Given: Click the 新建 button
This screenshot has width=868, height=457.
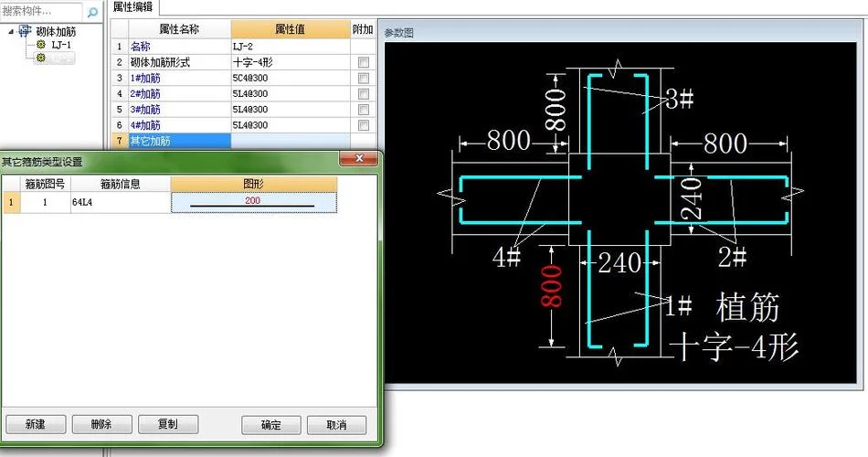Looking at the screenshot, I should pos(36,424).
